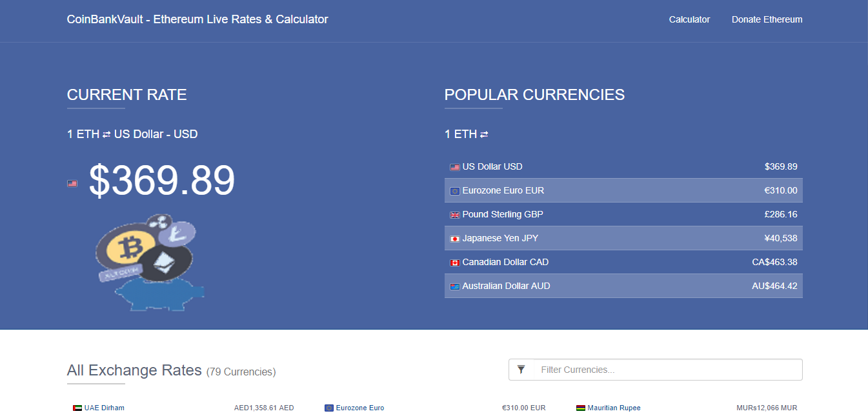This screenshot has height=418, width=868.
Task: Click the US flag icon beside $369.89
Action: (x=72, y=183)
